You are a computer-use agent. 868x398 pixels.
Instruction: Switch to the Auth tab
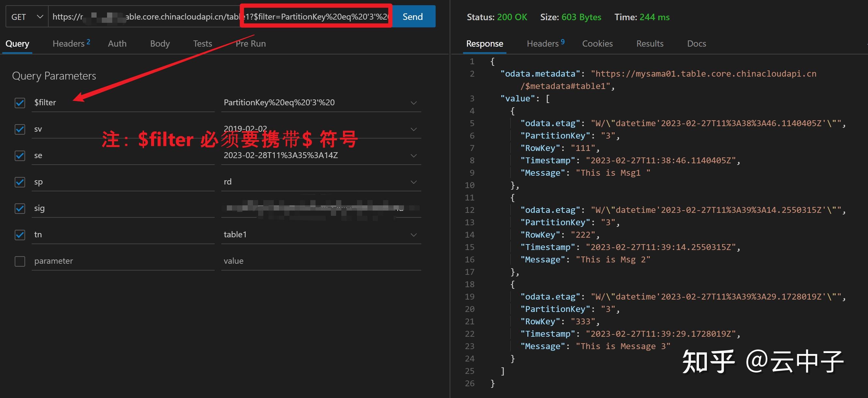pyautogui.click(x=116, y=43)
